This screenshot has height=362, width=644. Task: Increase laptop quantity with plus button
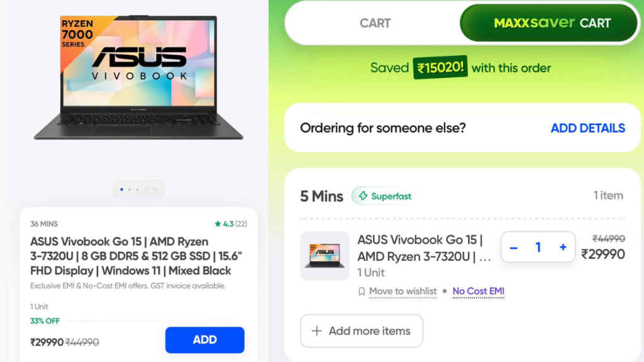(x=563, y=247)
